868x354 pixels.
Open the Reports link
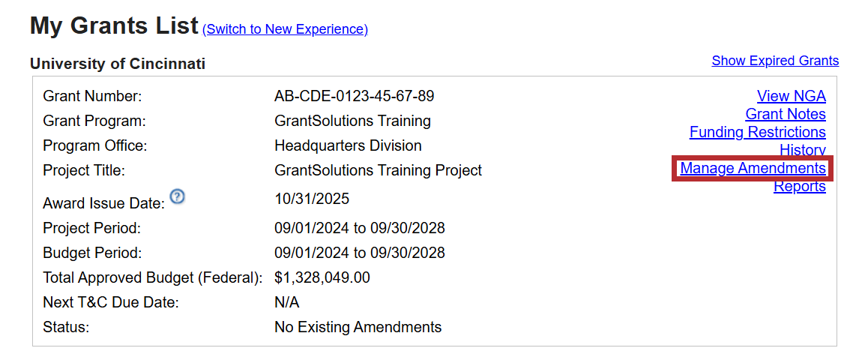pyautogui.click(x=799, y=187)
